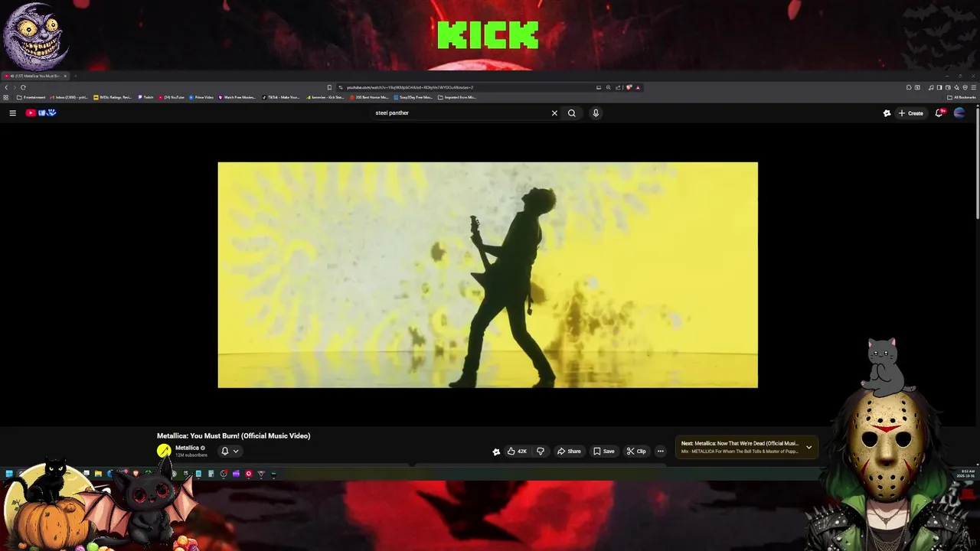Click the address bar URL
This screenshot has width=980, height=551.
pos(410,87)
